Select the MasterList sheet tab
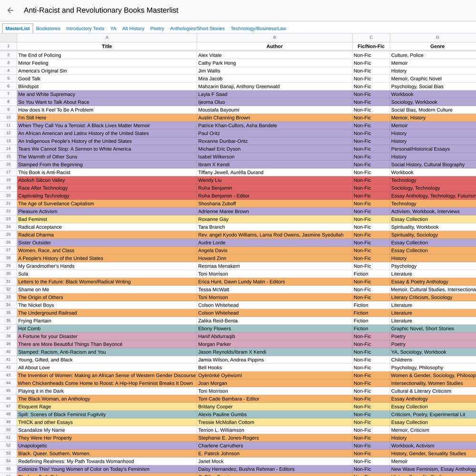476x476 pixels. 18,29
